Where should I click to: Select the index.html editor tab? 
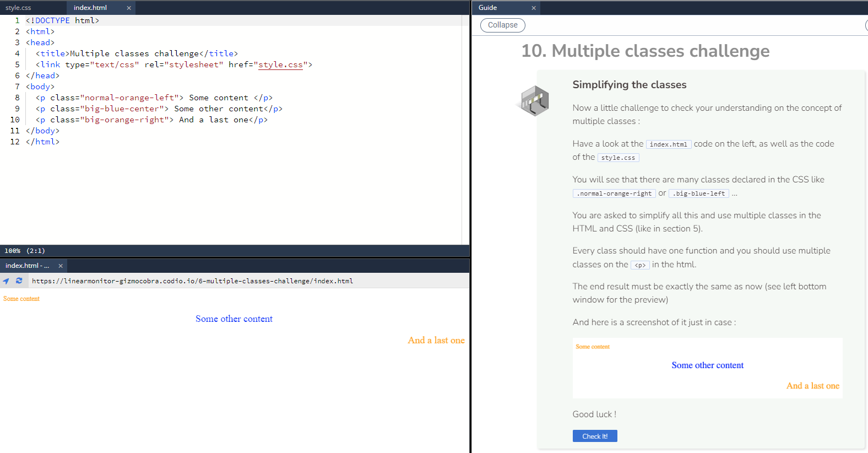90,8
